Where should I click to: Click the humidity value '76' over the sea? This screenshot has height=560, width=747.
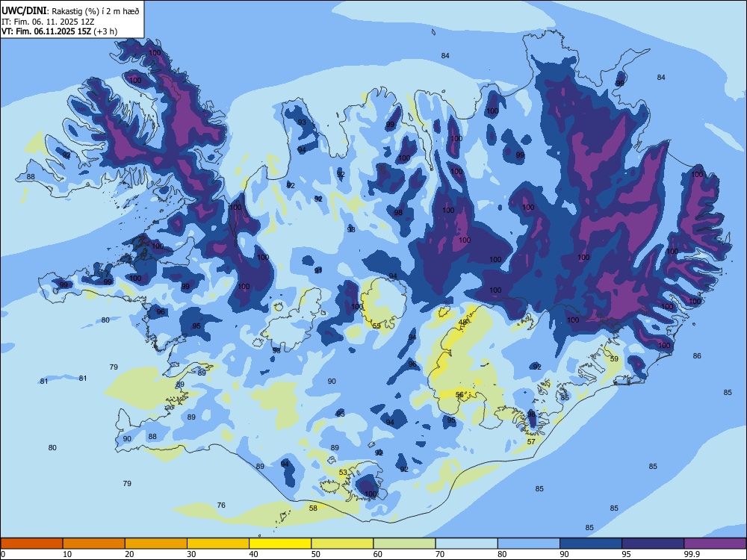point(221,505)
